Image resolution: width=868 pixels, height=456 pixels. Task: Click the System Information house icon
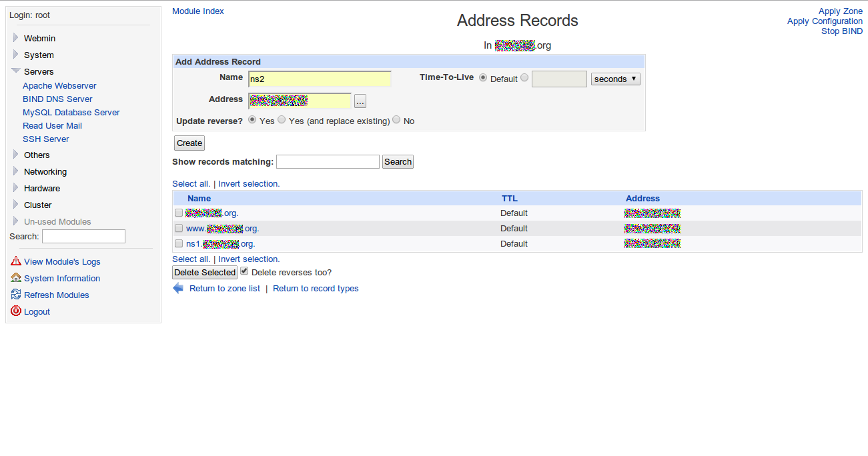pos(16,278)
